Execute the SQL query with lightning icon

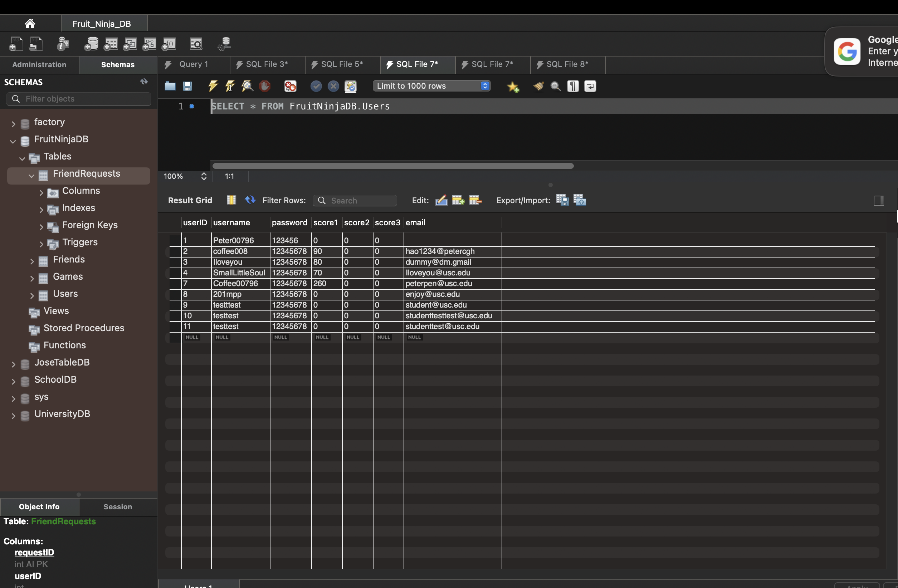click(x=213, y=86)
